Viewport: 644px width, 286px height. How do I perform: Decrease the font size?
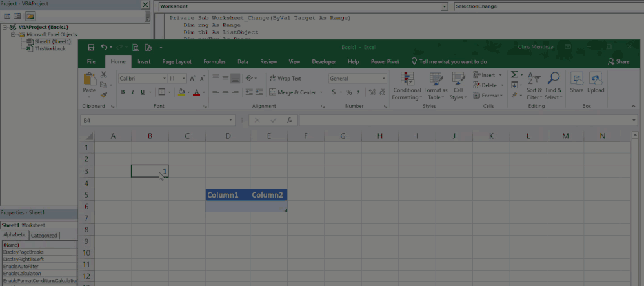tap(202, 79)
